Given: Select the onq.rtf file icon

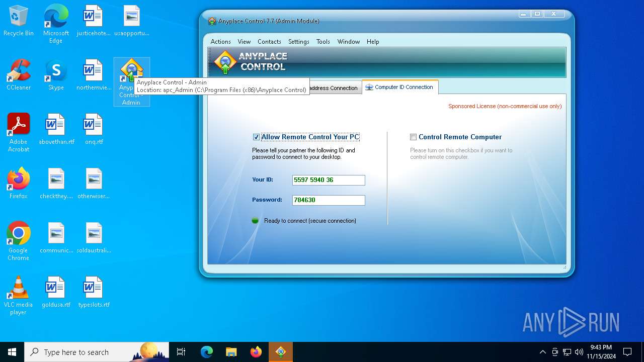Looking at the screenshot, I should [94, 130].
